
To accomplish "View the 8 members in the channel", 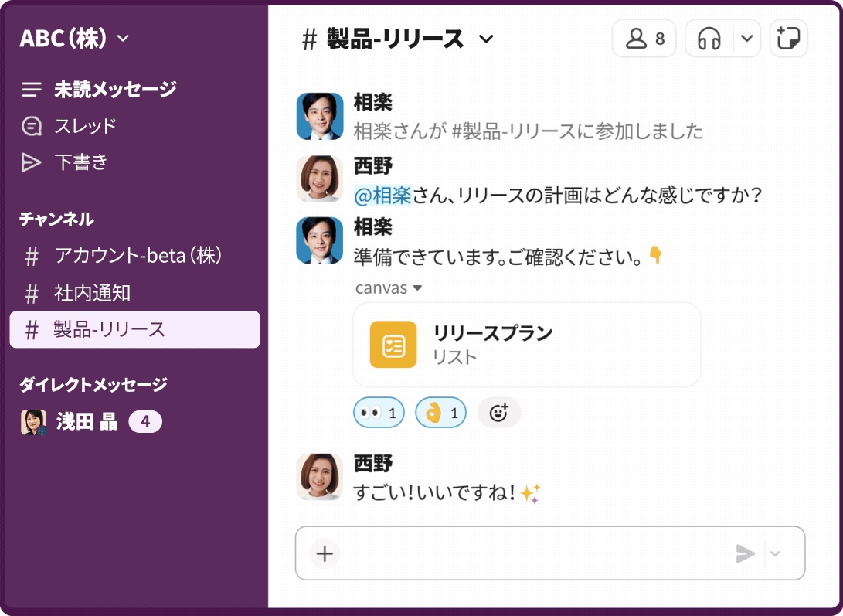I will pos(644,37).
